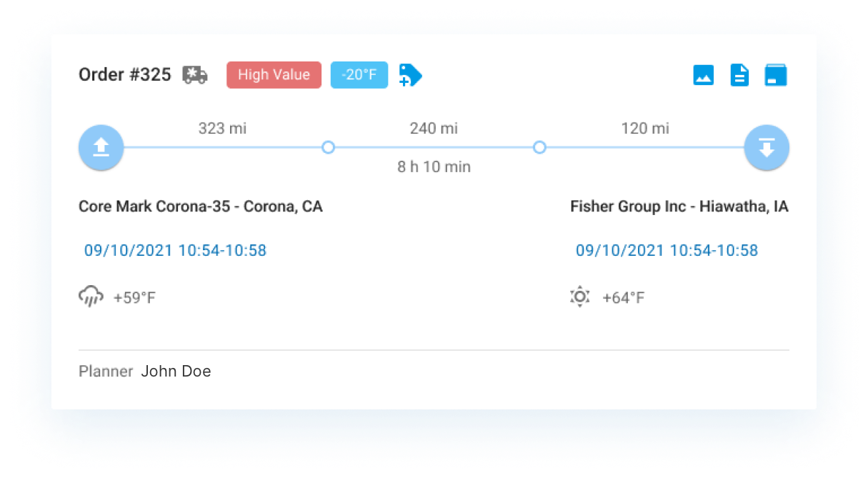Image resolution: width=868 pixels, height=478 pixels.
Task: Click the sunny weather icon near +64°F
Action: [x=580, y=296]
